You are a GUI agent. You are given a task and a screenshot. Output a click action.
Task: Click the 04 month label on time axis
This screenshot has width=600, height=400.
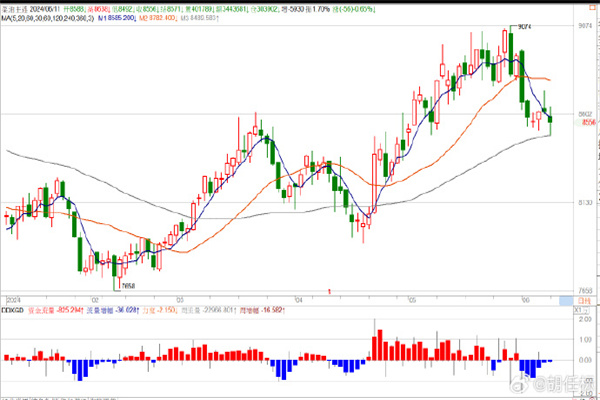(298, 299)
